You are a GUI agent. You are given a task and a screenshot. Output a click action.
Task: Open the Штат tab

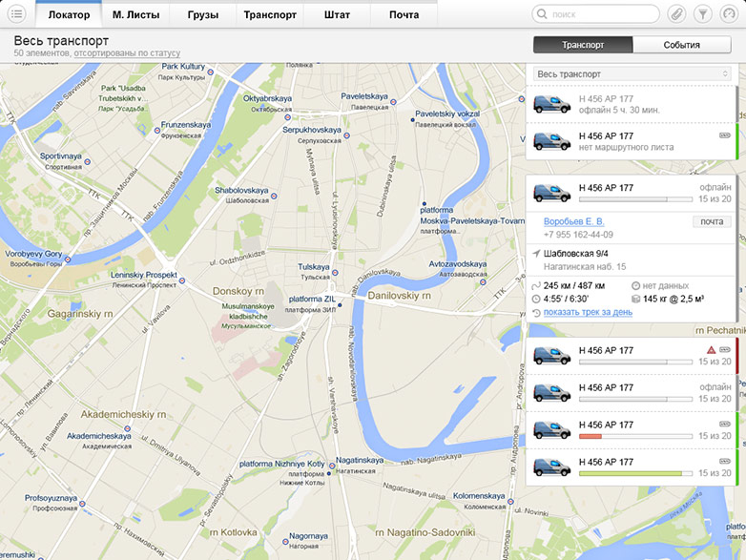[337, 14]
